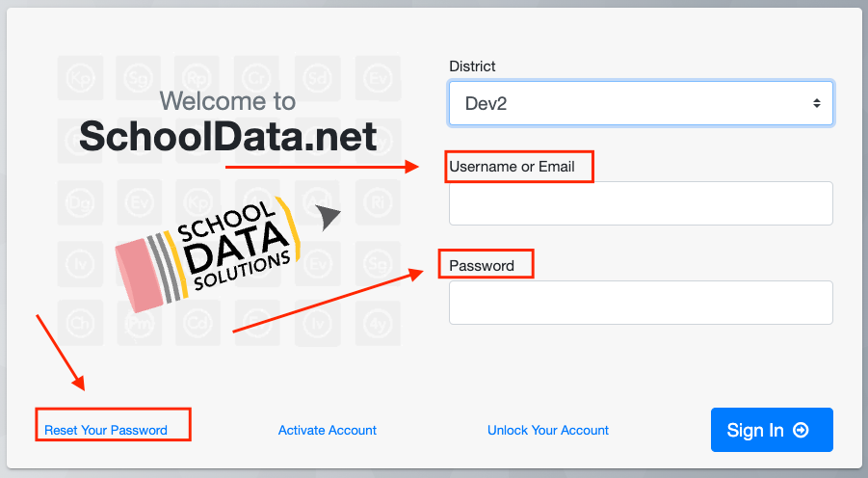
Task: Click the circled arrow icon in Sign In
Action: click(x=801, y=431)
